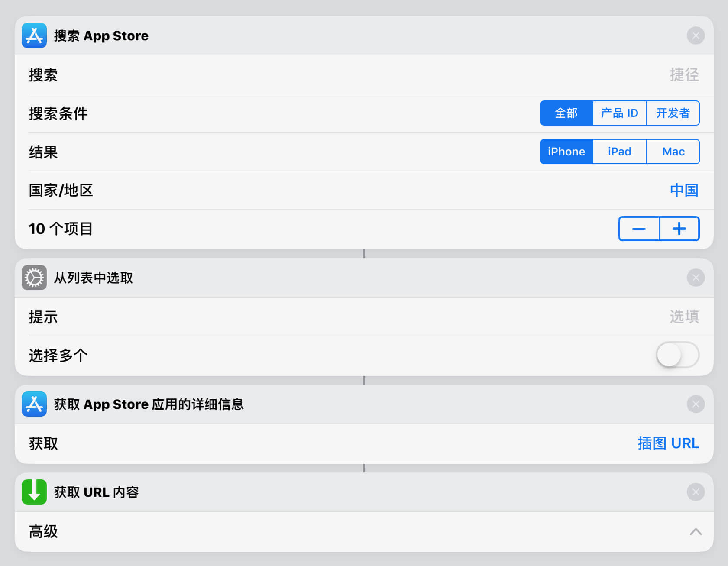Screen dimensions: 728x566
Task: Click the gear icon of 从列表中选取
Action: [34, 278]
